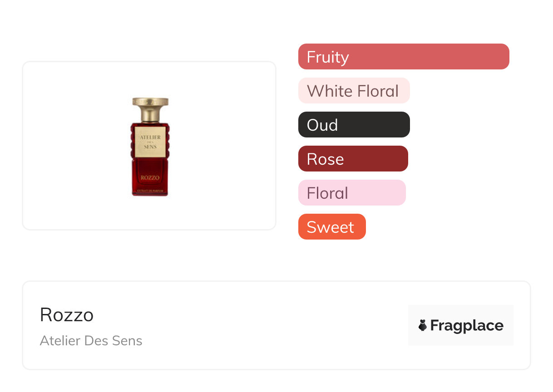The height and width of the screenshot is (392, 553).
Task: Click the gold cap of the perfume bottle
Action: coord(150,103)
